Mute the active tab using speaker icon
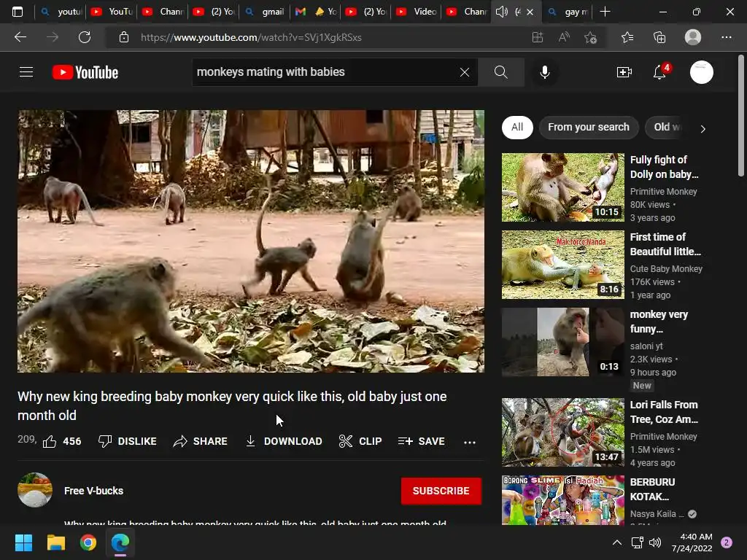This screenshot has width=747, height=560. click(501, 12)
